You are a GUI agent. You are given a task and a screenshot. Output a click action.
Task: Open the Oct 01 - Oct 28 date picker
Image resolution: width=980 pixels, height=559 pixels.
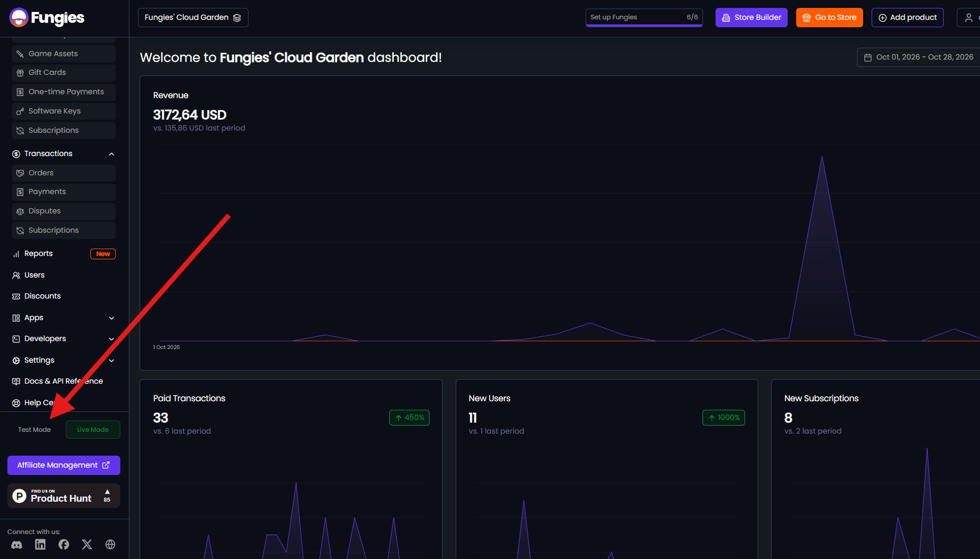tap(919, 57)
